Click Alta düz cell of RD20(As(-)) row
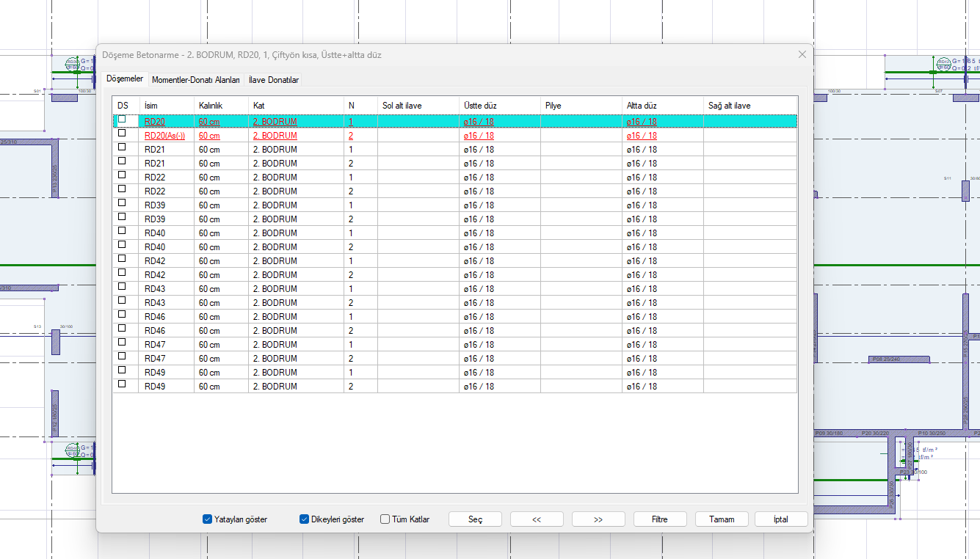980x559 pixels. click(x=642, y=136)
